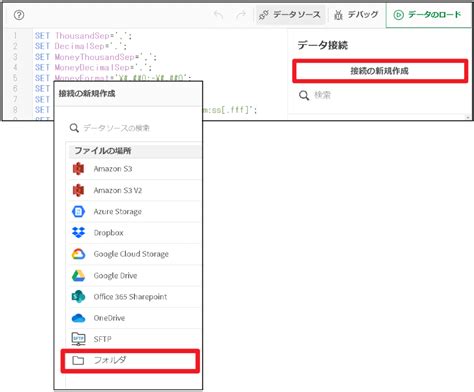Open the デバッグ debug button
Image resolution: width=474 pixels, height=392 pixels.
click(356, 15)
